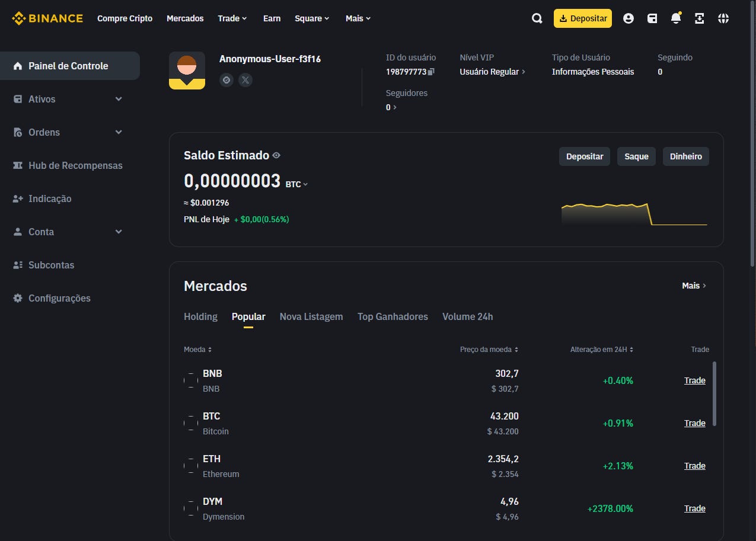
Task: Open Earn in top navigation
Action: [x=272, y=18]
